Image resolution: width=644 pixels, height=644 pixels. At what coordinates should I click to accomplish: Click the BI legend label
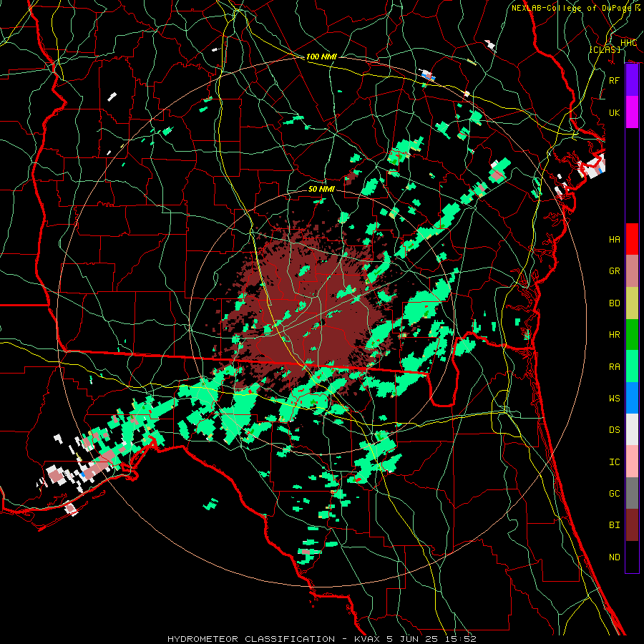click(614, 525)
